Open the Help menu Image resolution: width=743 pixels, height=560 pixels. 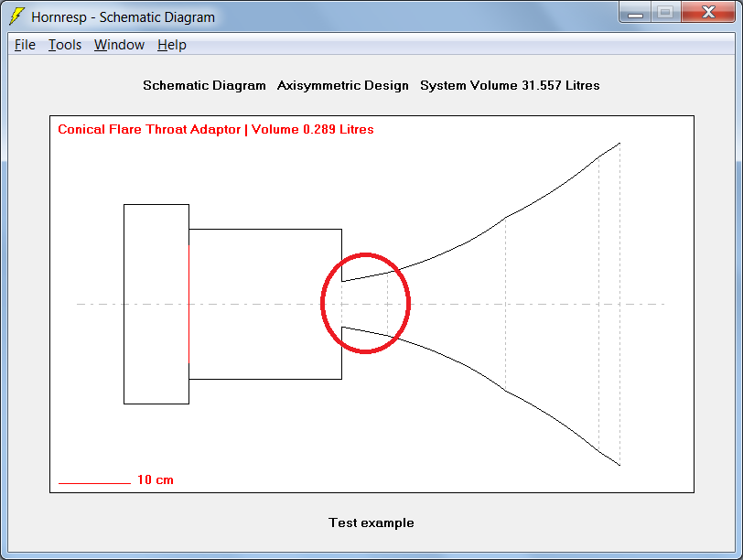[x=171, y=45]
